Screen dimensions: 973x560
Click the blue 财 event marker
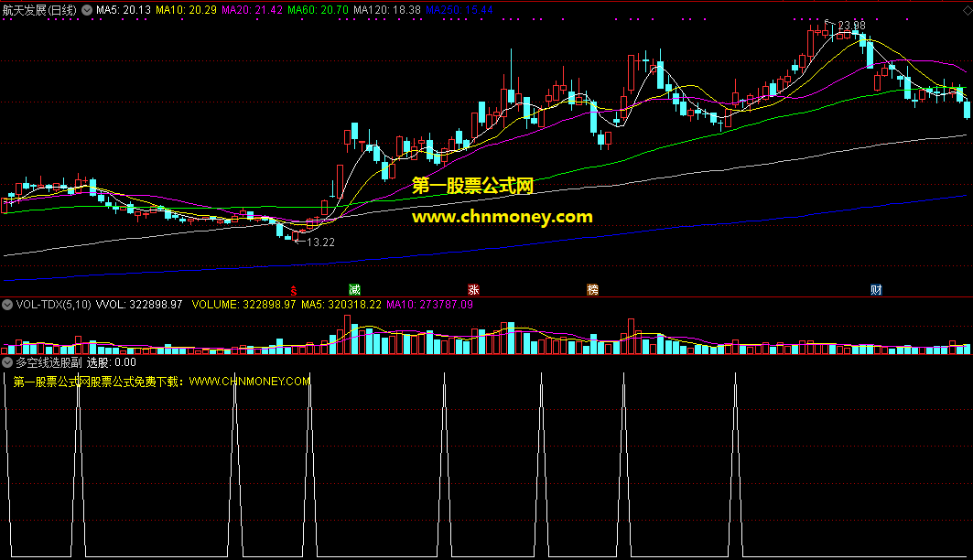876,290
